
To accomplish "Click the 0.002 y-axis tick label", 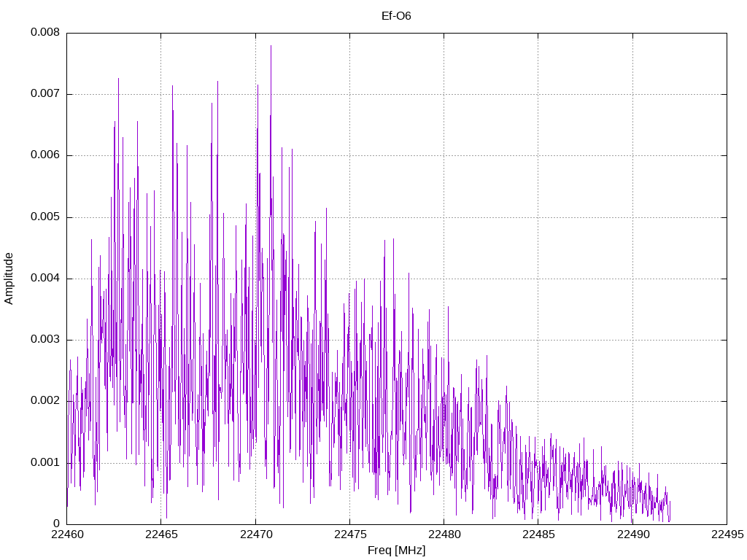I will [x=45, y=400].
